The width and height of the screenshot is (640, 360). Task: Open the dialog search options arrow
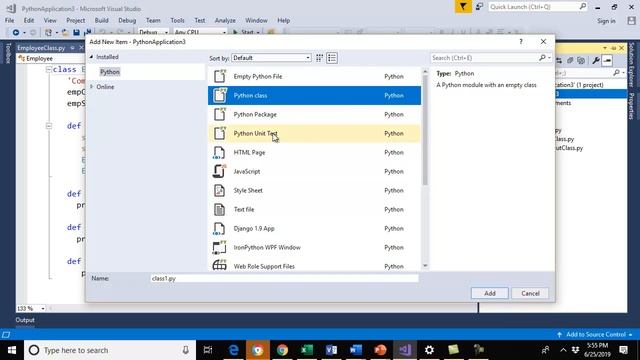pyautogui.click(x=549, y=58)
